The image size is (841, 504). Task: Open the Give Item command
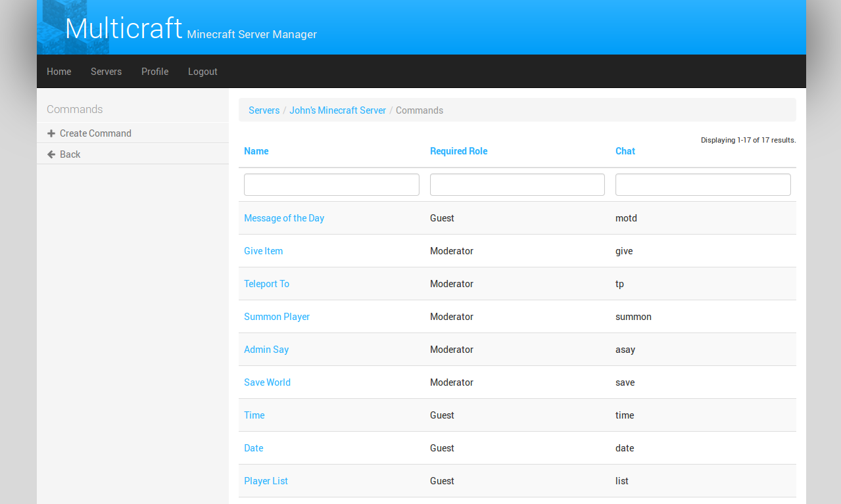(x=264, y=251)
